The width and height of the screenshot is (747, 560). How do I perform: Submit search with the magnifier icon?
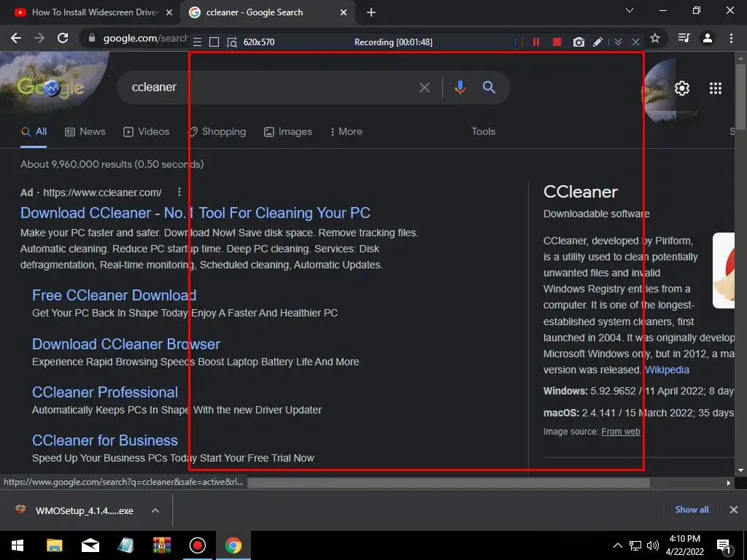click(489, 87)
